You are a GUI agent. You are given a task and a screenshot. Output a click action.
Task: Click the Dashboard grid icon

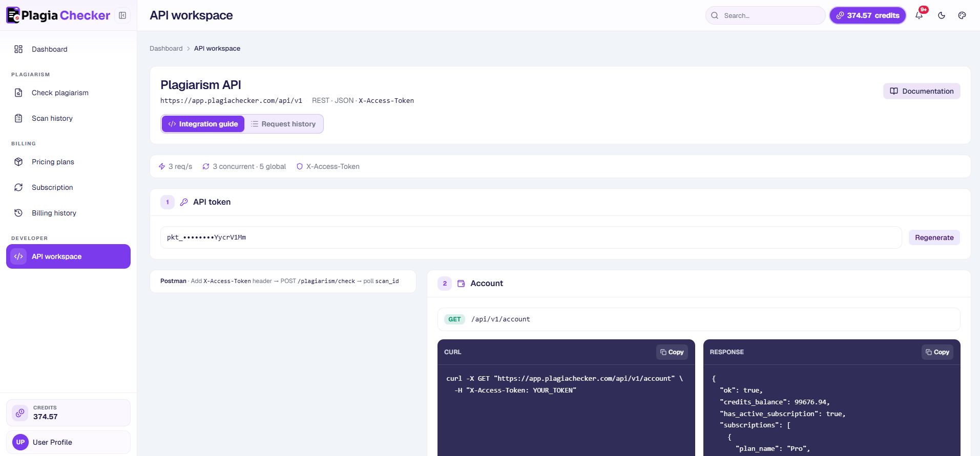click(18, 49)
